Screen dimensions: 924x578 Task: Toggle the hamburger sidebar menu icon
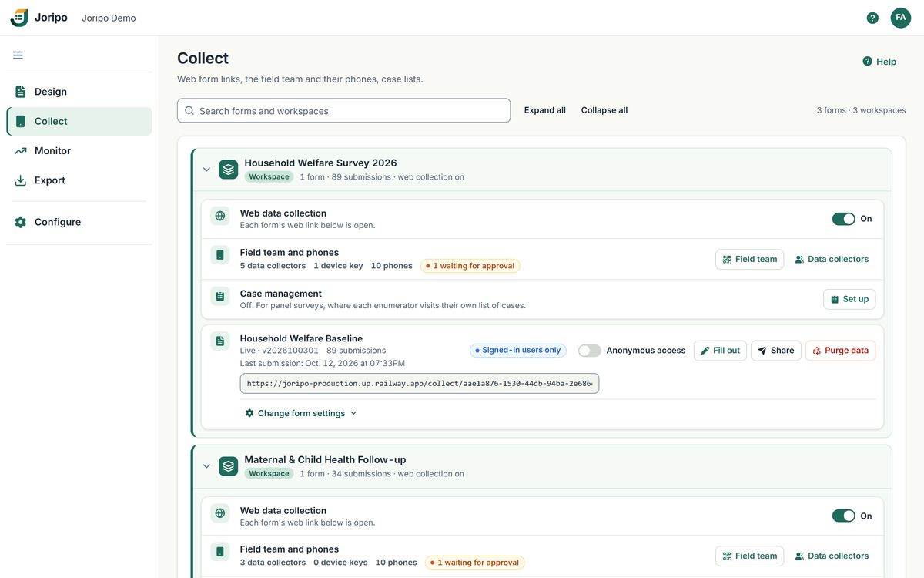coord(18,55)
